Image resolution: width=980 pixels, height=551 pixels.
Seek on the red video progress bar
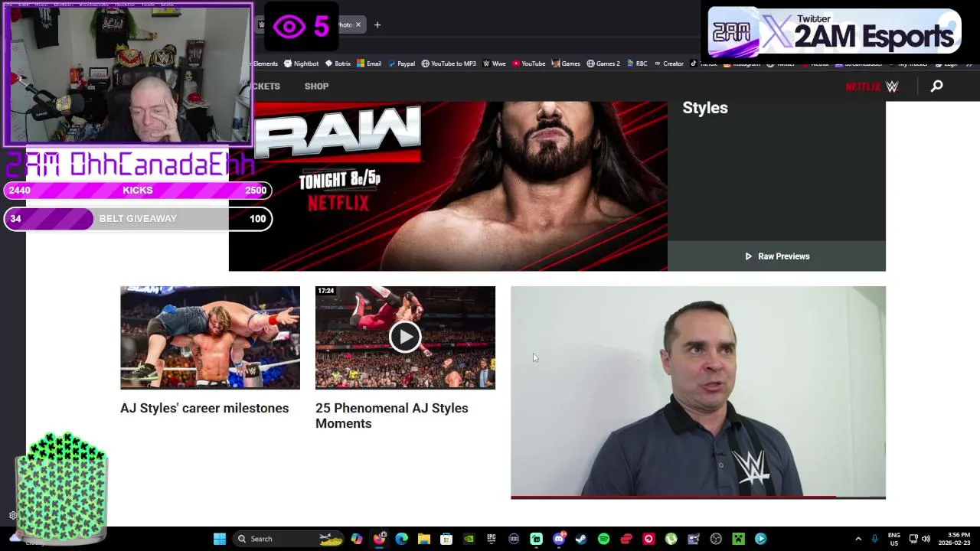(x=698, y=497)
